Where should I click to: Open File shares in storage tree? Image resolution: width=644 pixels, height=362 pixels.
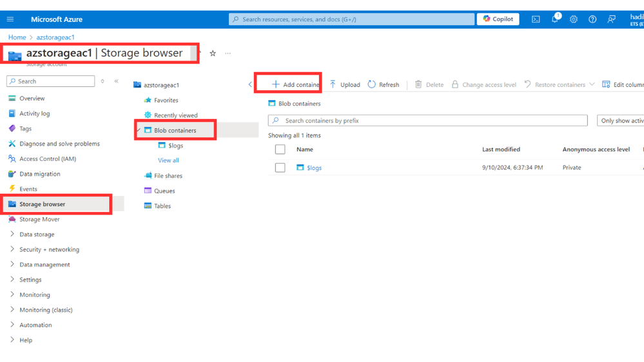[168, 176]
